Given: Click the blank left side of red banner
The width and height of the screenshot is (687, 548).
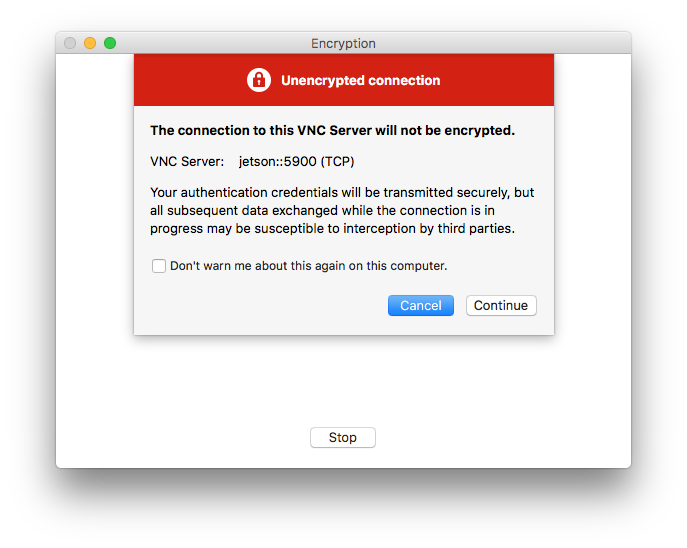Looking at the screenshot, I should pyautogui.click(x=185, y=80).
